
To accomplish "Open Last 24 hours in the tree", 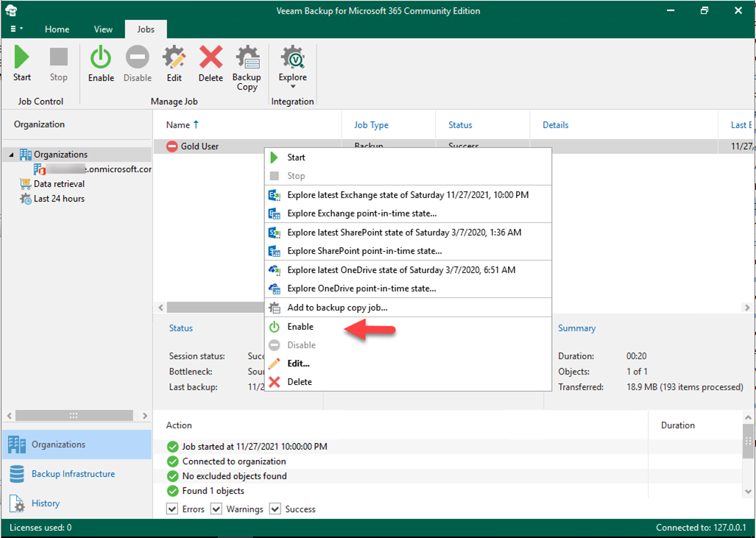I will click(x=59, y=199).
